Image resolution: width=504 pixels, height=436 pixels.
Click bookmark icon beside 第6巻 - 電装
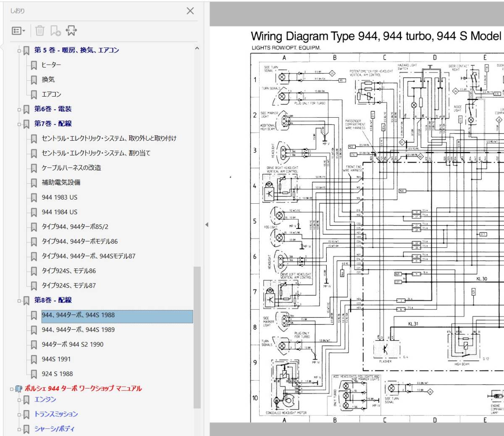coord(26,109)
